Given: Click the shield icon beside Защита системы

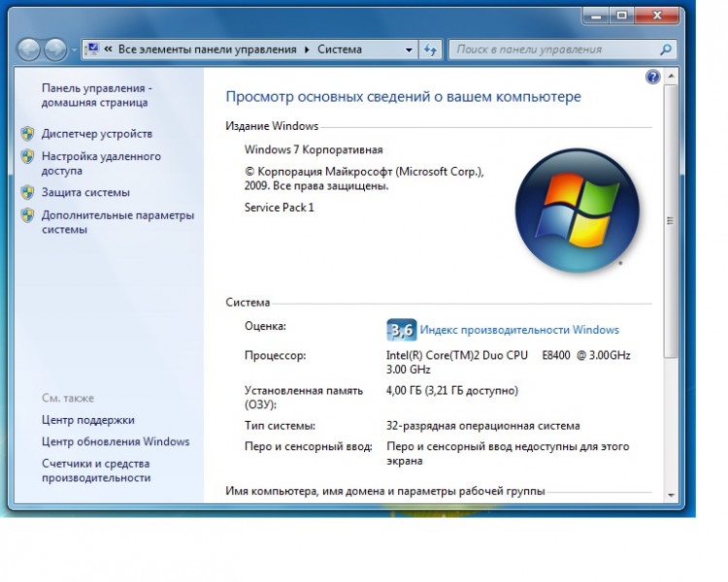Looking at the screenshot, I should [27, 192].
